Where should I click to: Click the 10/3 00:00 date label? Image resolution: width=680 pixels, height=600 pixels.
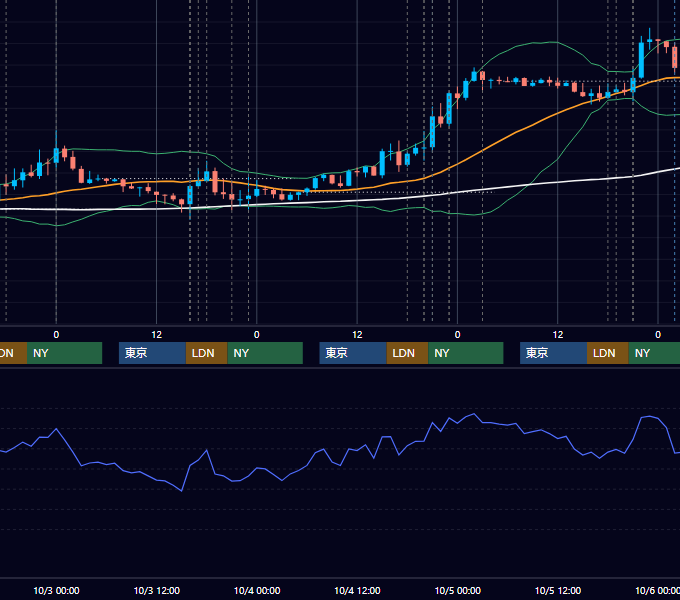coord(56,590)
